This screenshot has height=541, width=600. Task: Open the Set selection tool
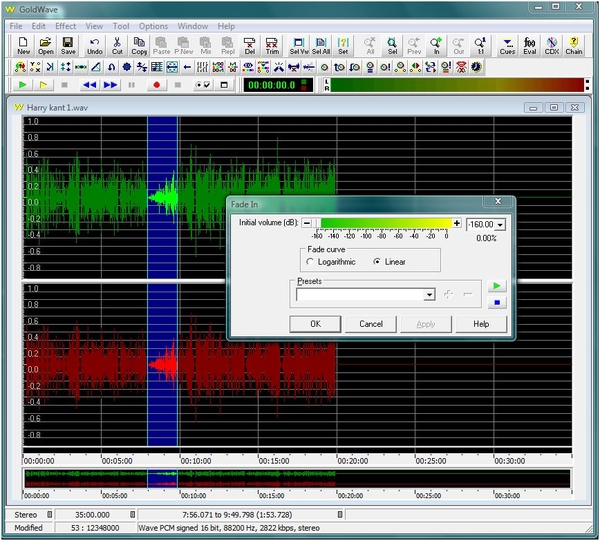pos(343,46)
